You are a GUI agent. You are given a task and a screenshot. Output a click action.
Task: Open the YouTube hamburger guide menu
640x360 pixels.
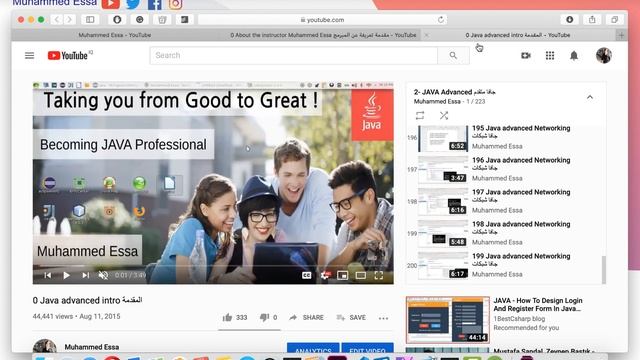29,56
